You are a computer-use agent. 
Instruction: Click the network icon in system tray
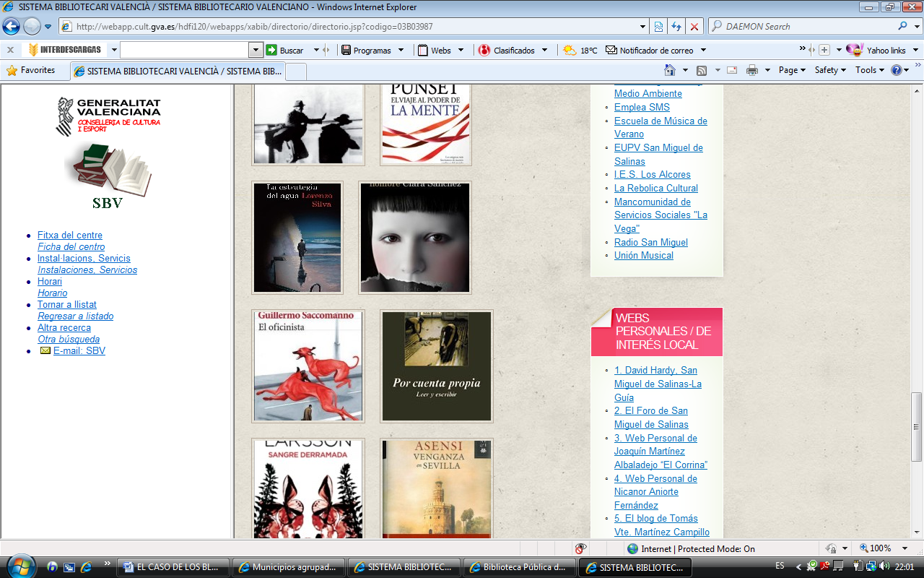871,566
